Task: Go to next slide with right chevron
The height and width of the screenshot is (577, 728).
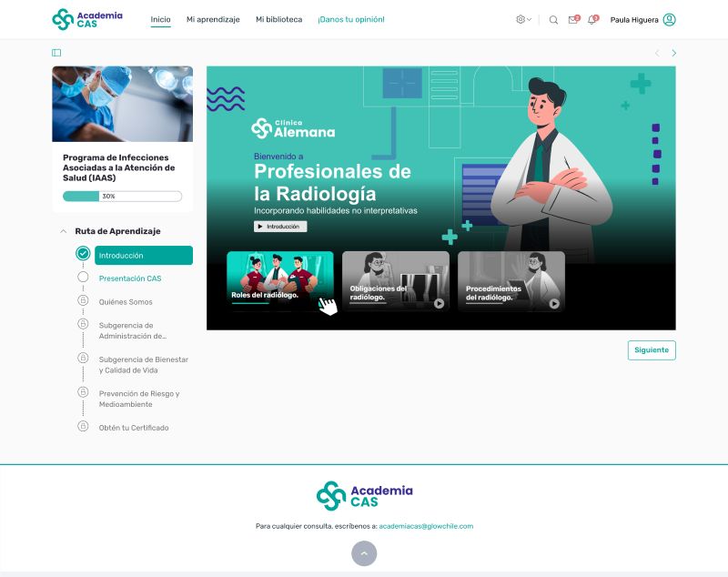Action: pyautogui.click(x=673, y=53)
